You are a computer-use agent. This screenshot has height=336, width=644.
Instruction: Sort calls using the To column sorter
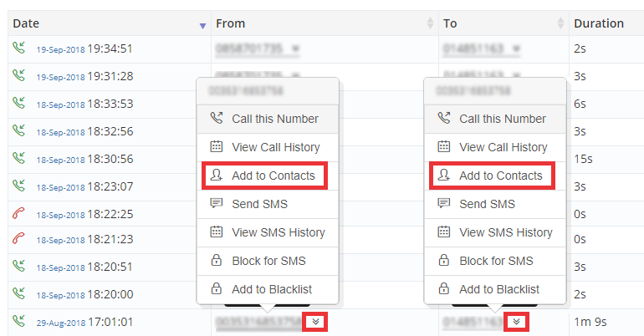(560, 23)
